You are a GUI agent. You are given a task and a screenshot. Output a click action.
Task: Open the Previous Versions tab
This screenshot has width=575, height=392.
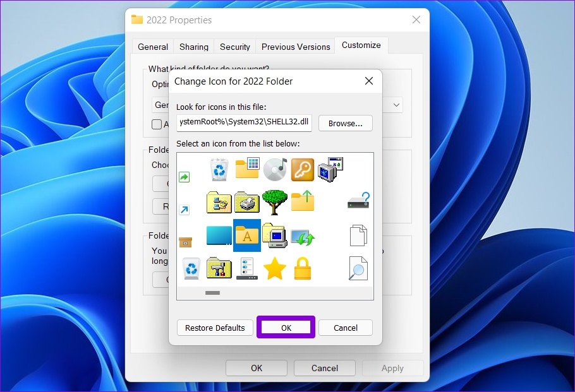coord(296,47)
